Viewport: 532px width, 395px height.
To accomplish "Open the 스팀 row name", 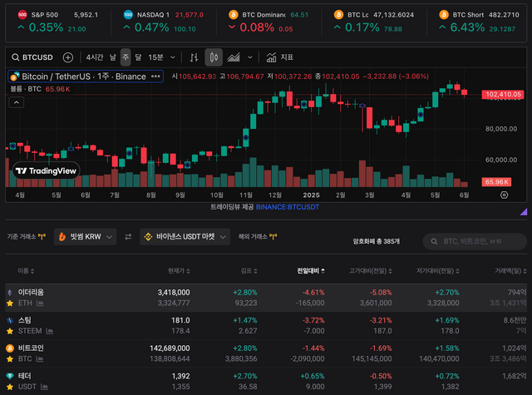I will (24, 320).
